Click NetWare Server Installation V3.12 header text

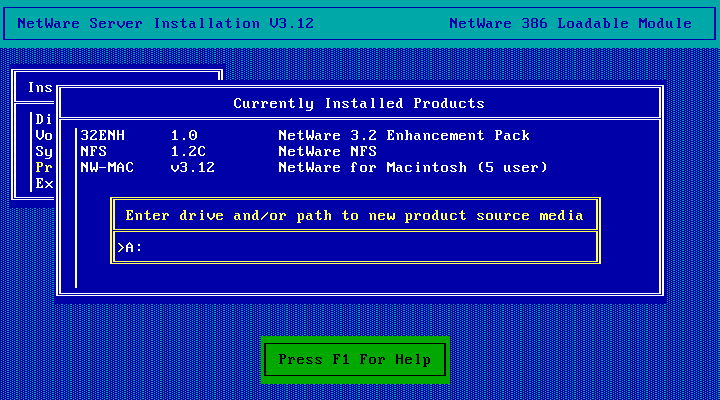(x=165, y=23)
